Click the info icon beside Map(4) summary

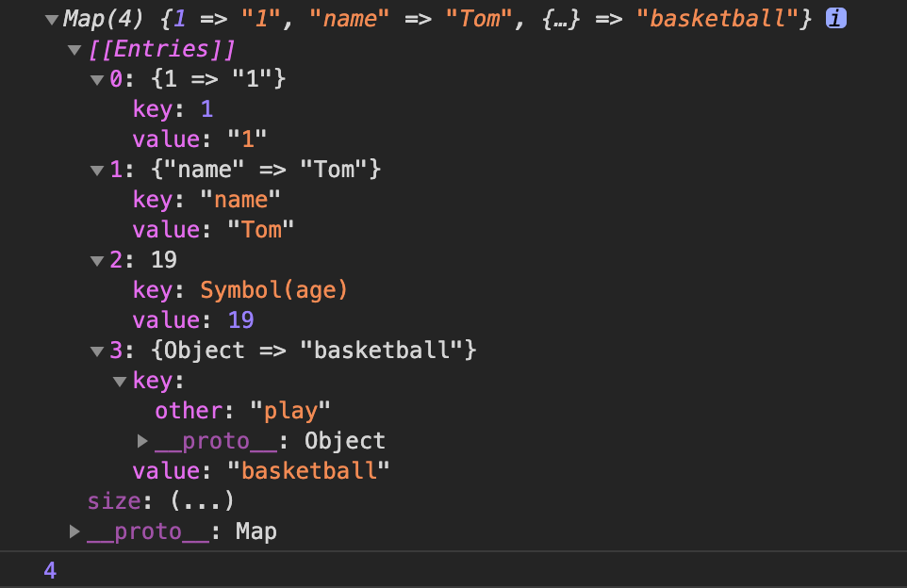(836, 19)
